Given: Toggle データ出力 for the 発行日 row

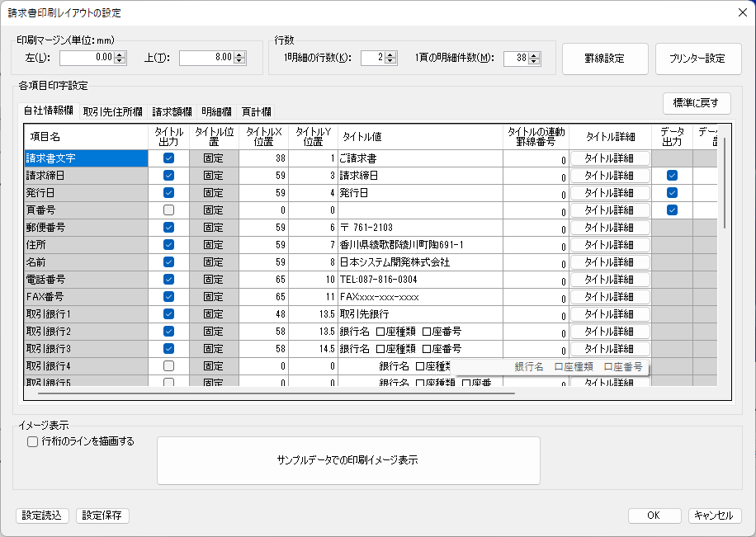Looking at the screenshot, I should click(672, 192).
